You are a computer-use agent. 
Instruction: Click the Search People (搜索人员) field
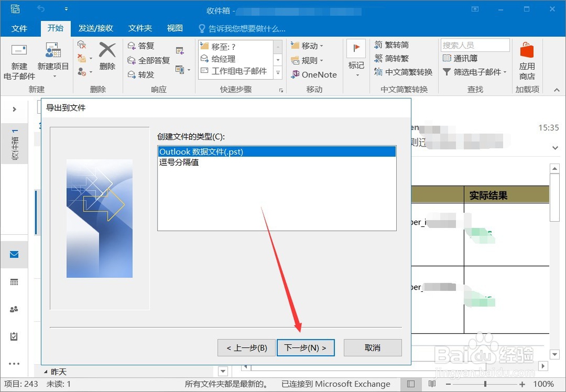[x=475, y=45]
